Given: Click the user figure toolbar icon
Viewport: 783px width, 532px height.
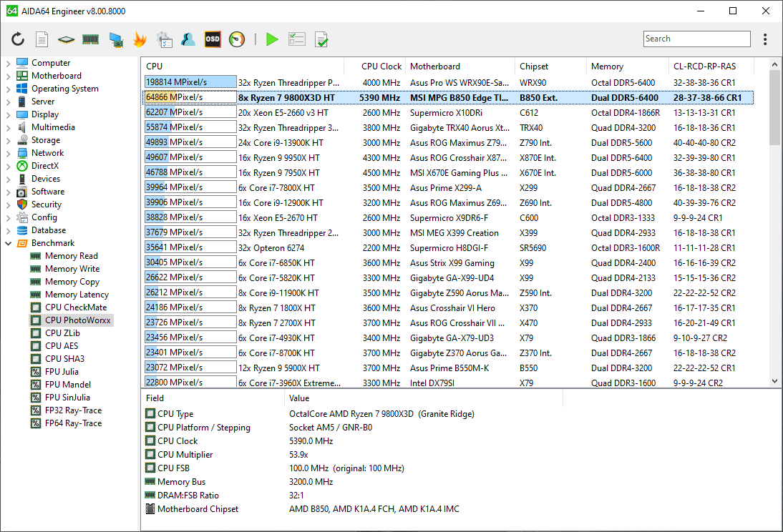Looking at the screenshot, I should (188, 39).
